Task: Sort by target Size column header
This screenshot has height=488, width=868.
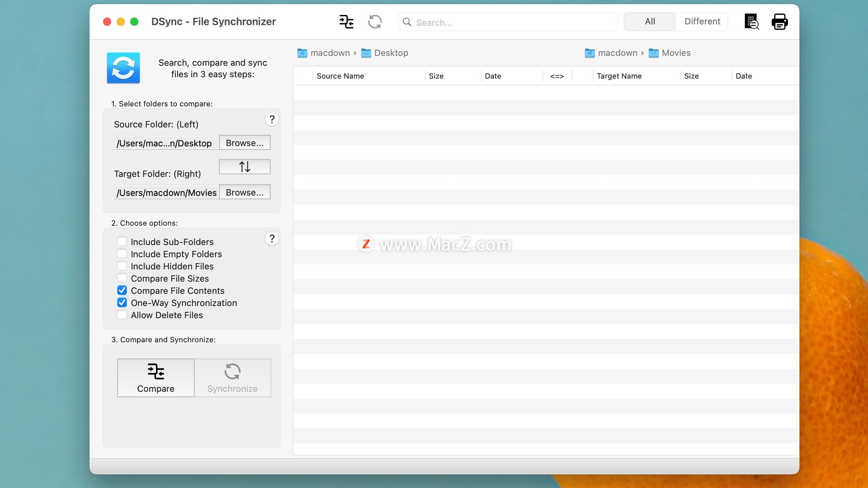Action: click(706, 76)
